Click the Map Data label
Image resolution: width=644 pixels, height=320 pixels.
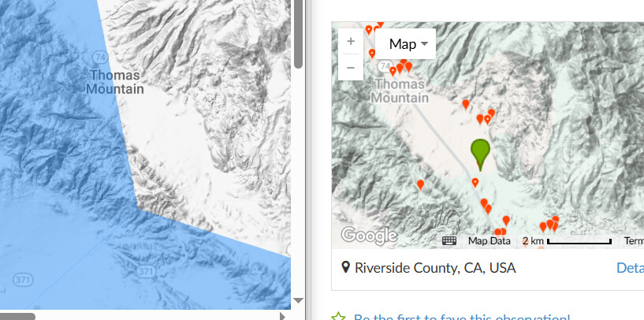(490, 241)
